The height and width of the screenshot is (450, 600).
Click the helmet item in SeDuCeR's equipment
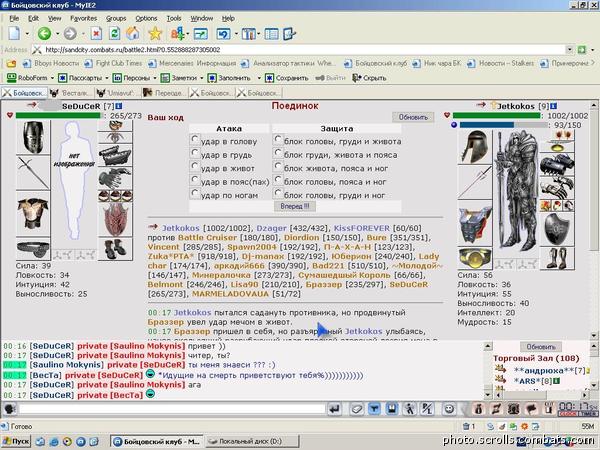pos(33,138)
